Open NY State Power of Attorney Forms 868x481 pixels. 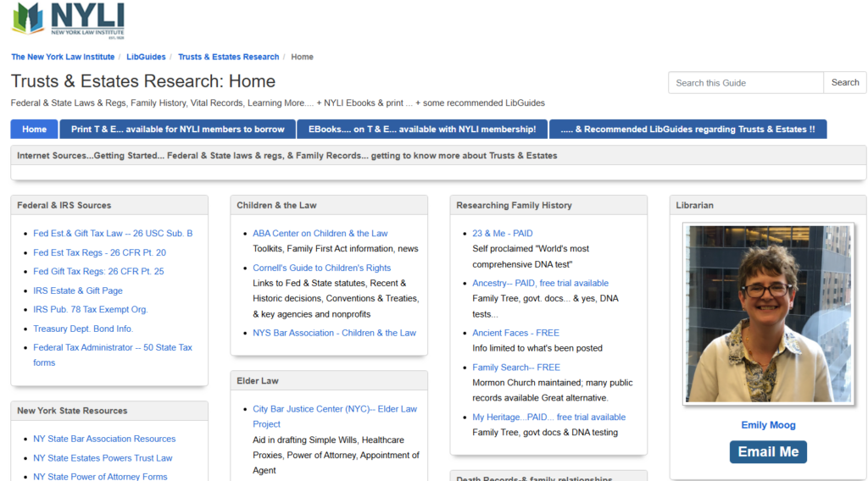tap(100, 477)
